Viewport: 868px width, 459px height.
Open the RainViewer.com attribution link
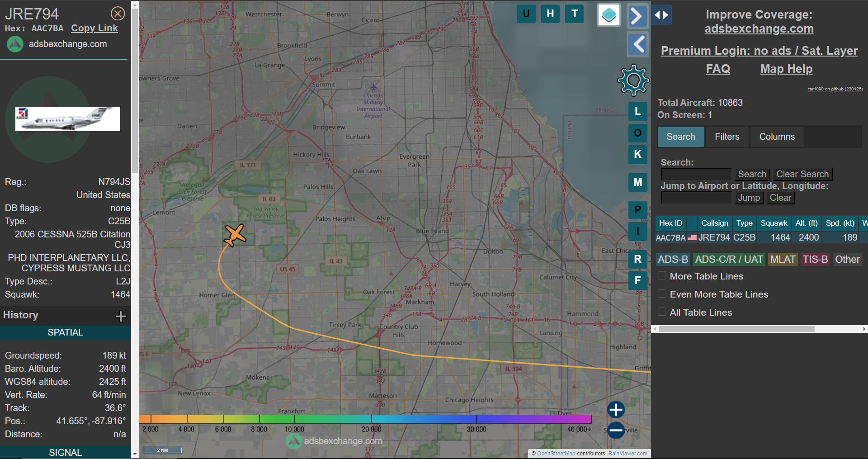[627, 454]
